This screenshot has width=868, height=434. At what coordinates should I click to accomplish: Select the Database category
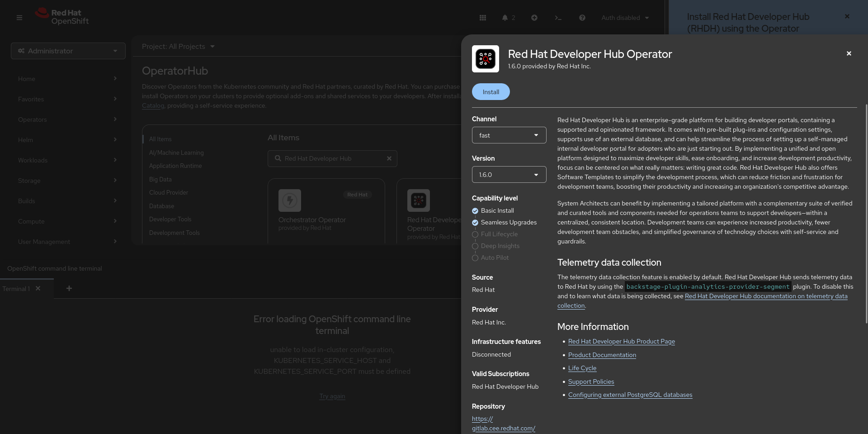click(x=161, y=206)
